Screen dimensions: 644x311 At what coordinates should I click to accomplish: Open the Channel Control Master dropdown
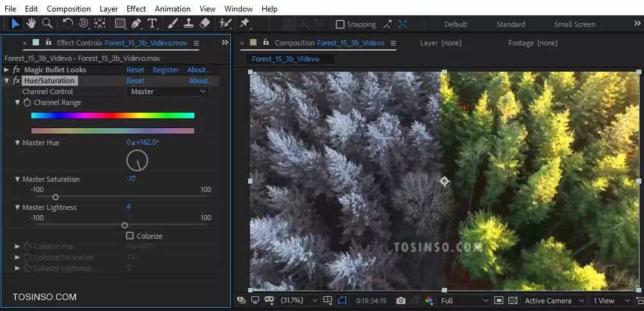click(168, 92)
